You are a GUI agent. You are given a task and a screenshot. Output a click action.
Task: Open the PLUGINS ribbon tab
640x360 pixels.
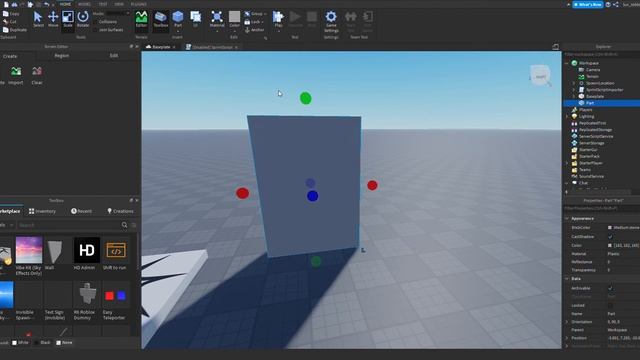(x=139, y=4)
